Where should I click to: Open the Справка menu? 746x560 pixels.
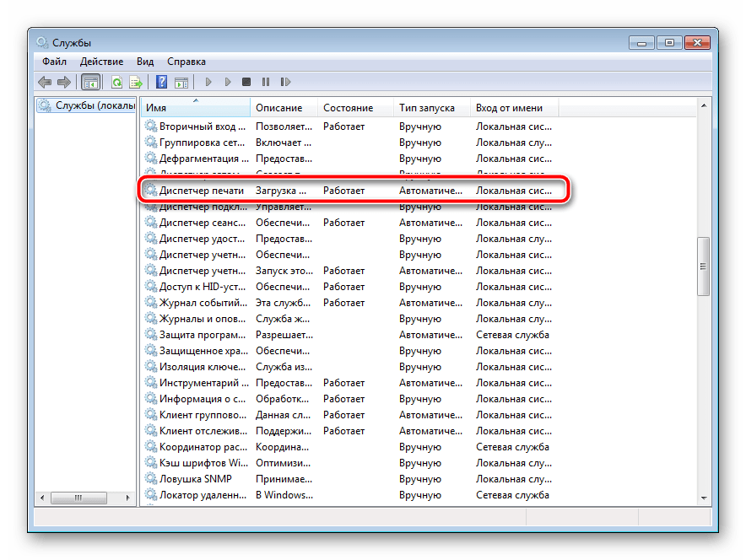pyautogui.click(x=186, y=62)
